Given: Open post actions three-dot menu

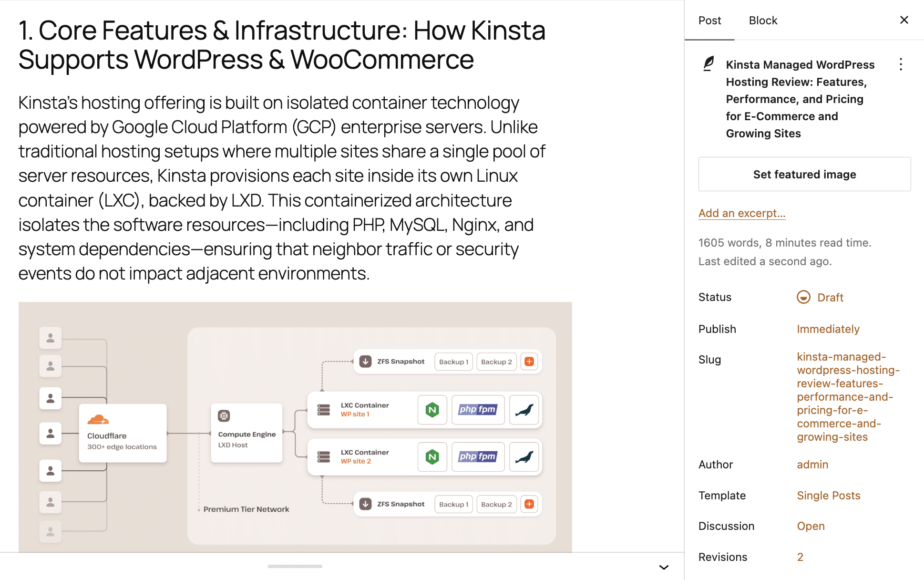Looking at the screenshot, I should 901,64.
